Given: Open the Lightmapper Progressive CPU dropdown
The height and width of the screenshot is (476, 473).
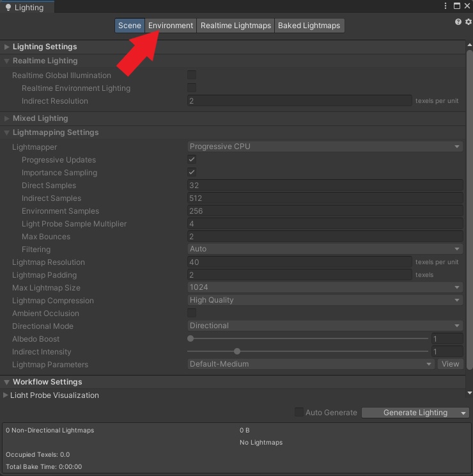Looking at the screenshot, I should [325, 147].
